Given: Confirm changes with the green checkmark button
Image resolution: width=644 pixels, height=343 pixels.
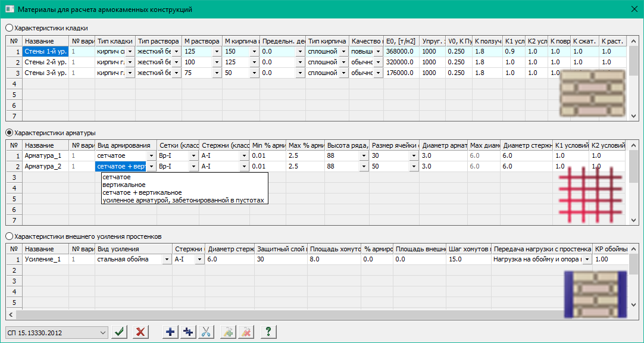Looking at the screenshot, I should (120, 332).
